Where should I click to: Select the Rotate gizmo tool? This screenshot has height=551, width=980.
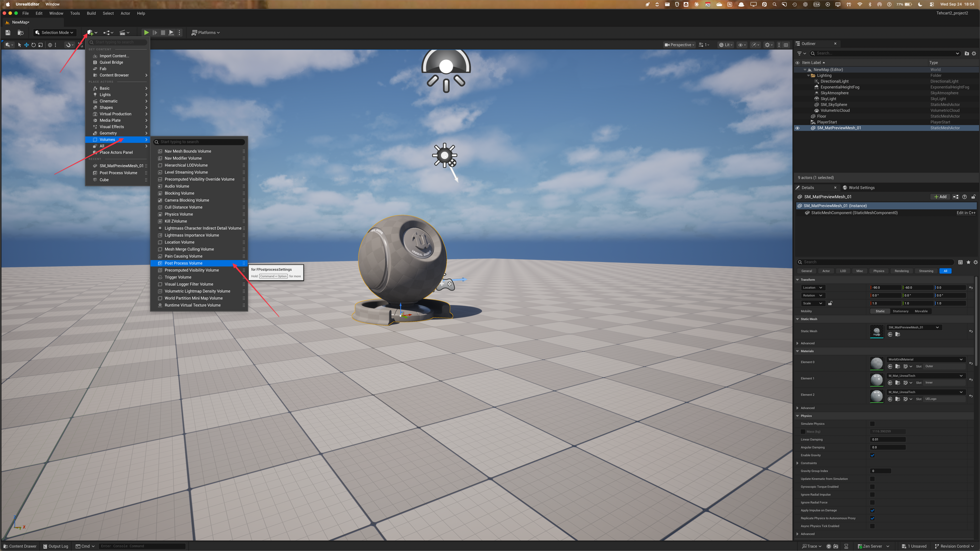34,45
